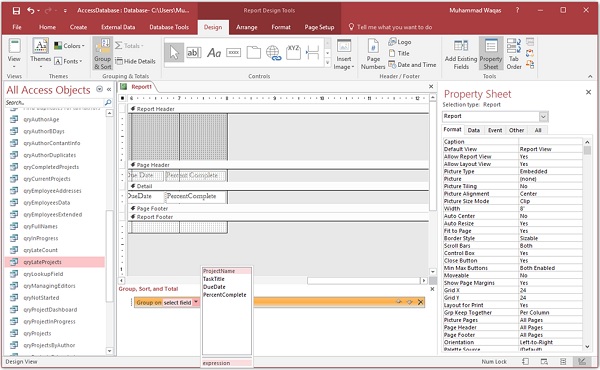Click the Page Numbers icon

click(x=373, y=54)
